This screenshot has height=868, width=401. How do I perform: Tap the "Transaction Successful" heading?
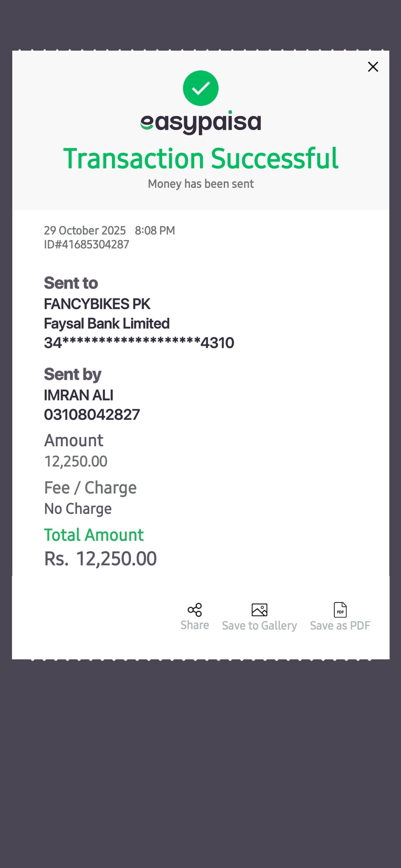pyautogui.click(x=200, y=158)
